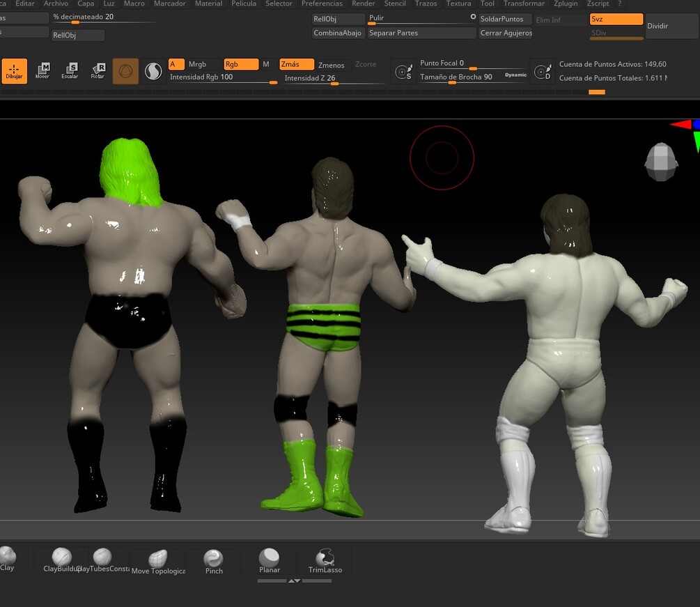Click the RellObj button below decimateado
700x607 pixels.
[78, 36]
